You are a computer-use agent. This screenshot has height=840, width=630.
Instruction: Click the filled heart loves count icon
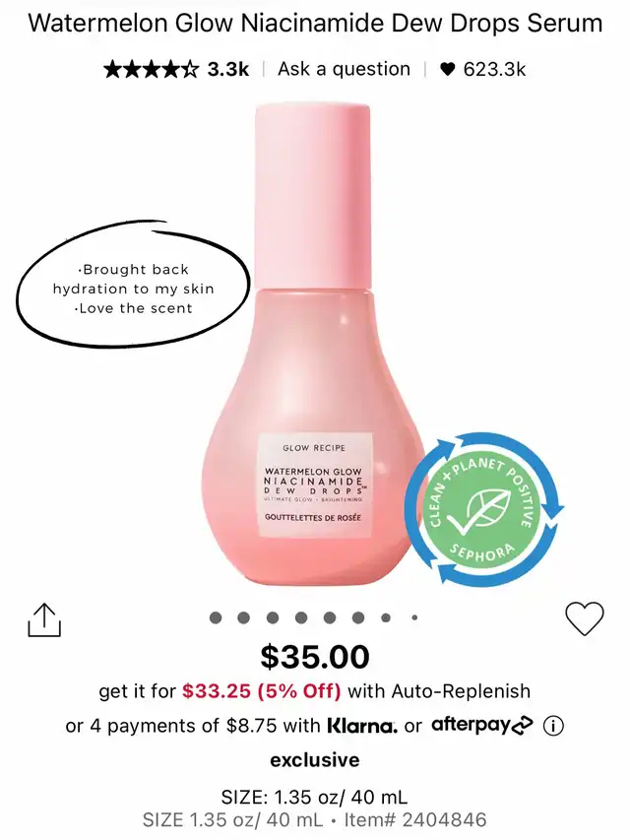(x=447, y=69)
